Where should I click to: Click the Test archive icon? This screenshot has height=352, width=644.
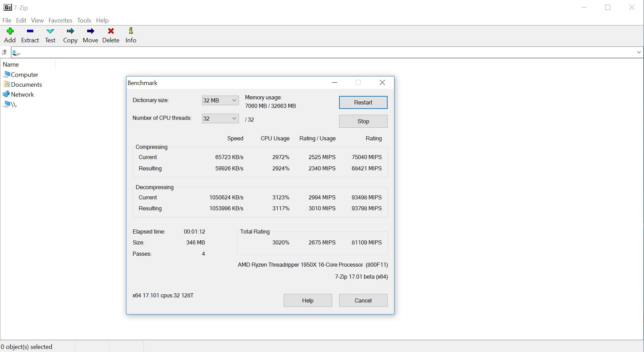50,31
